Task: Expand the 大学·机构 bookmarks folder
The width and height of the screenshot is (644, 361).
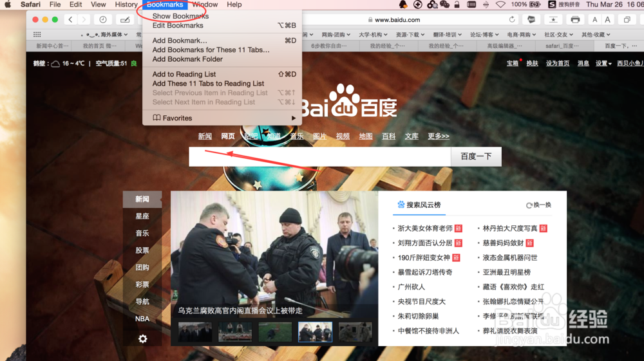Action: coord(373,35)
